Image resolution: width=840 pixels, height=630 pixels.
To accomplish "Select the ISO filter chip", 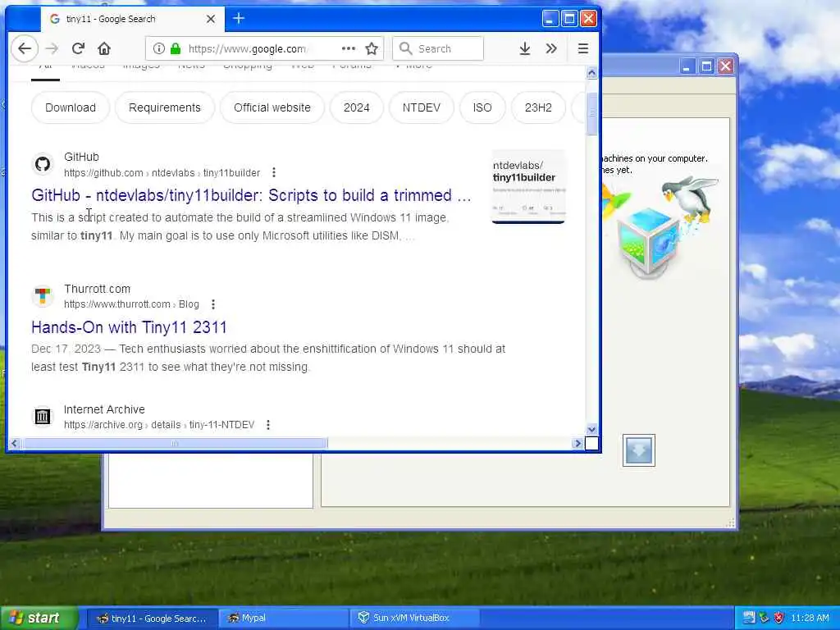I will pyautogui.click(x=482, y=107).
